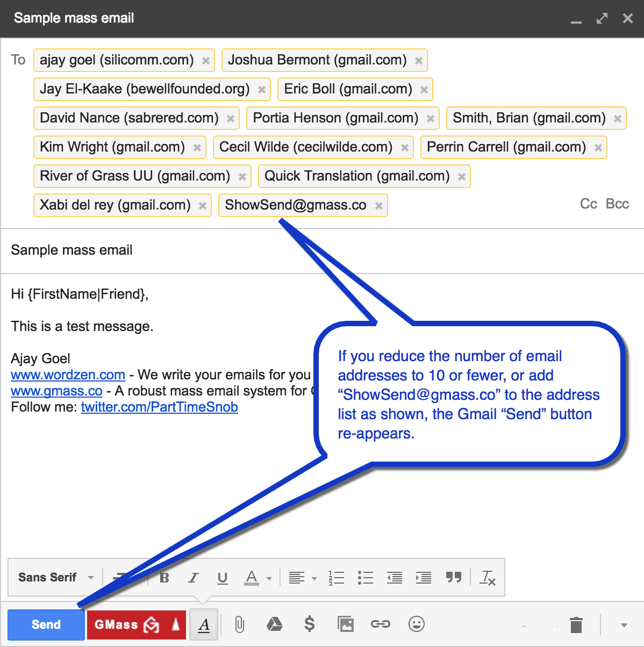Remove Eric Boll recipient chip
This screenshot has height=647, width=644.
[424, 90]
